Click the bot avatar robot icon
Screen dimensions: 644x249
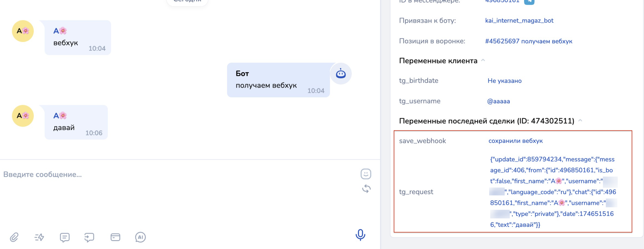[340, 74]
